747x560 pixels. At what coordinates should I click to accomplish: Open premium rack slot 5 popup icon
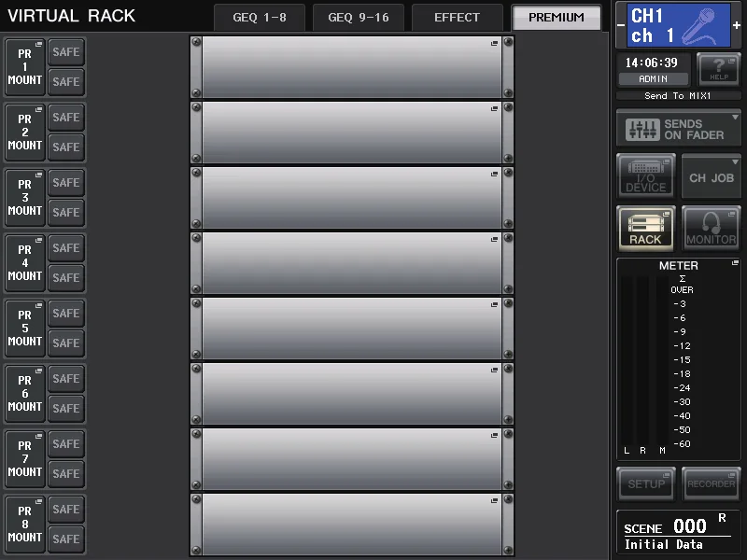click(494, 304)
